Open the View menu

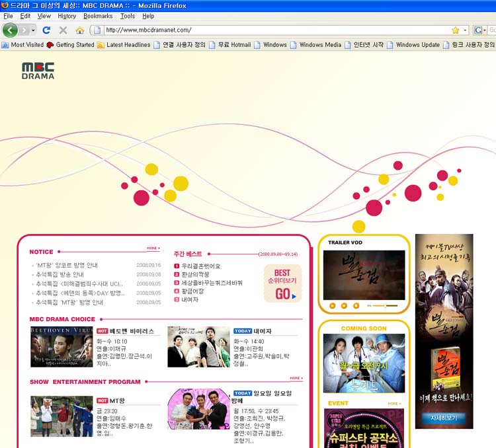pos(44,16)
